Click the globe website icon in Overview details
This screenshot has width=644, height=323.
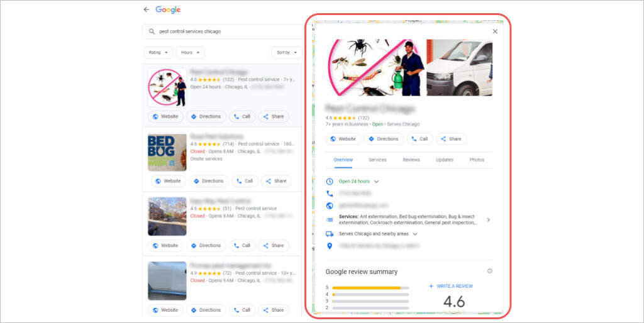[330, 205]
